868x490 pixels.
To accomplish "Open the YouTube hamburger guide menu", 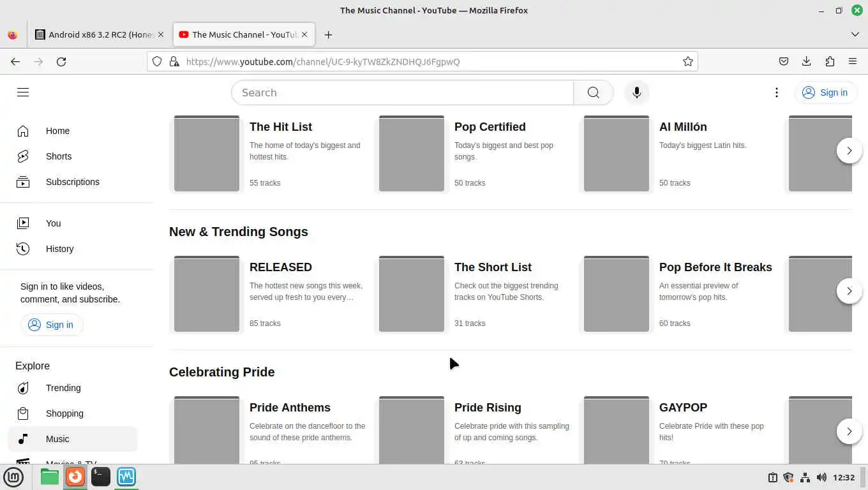I will point(23,93).
